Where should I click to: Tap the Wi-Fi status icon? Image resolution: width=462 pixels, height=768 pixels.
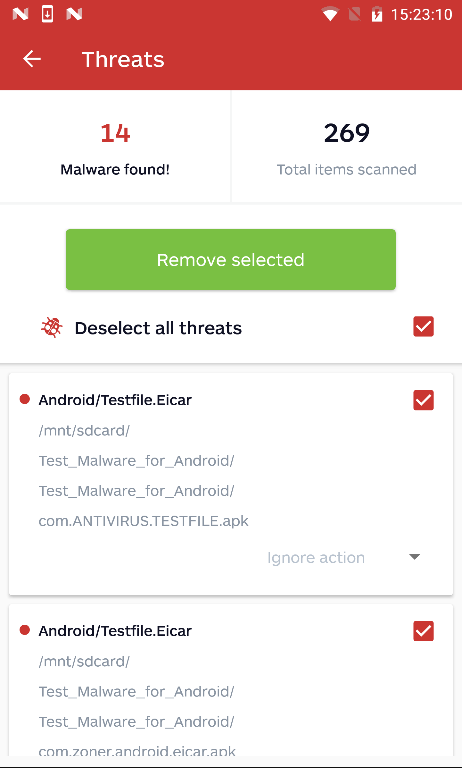(x=330, y=15)
